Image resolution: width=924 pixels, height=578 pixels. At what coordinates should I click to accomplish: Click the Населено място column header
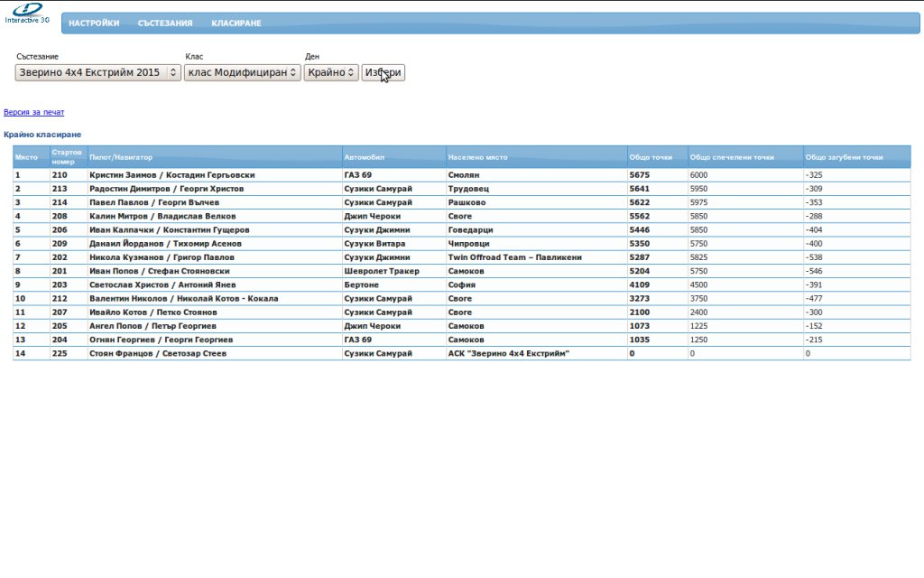tap(536, 157)
